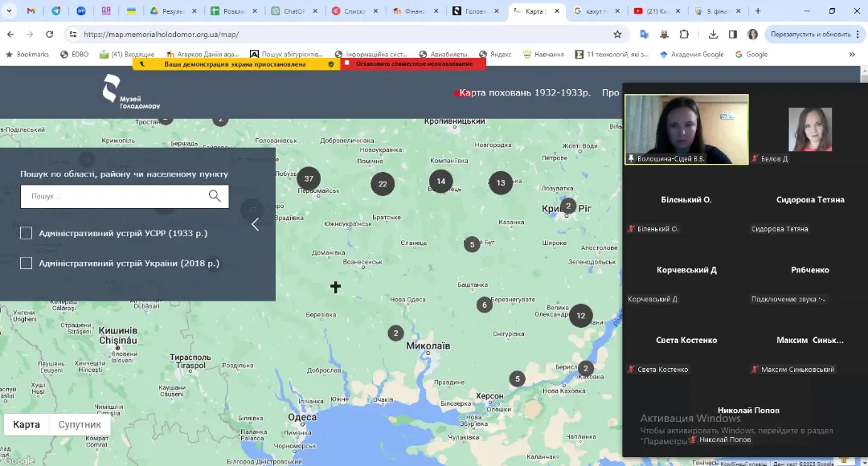This screenshot has width=868, height=466.
Task: Bookmark page with the star icon
Action: [x=617, y=35]
